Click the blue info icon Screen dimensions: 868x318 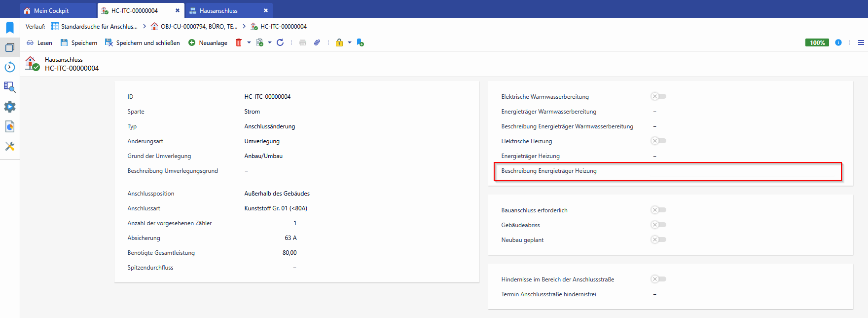838,42
